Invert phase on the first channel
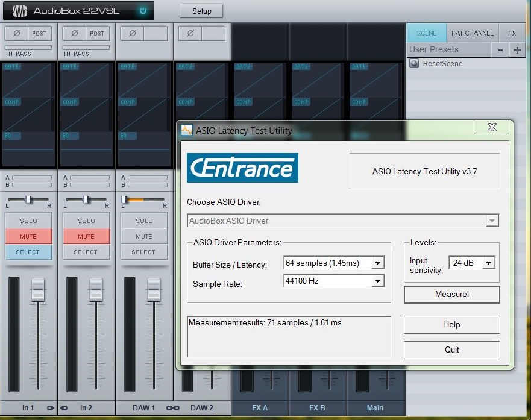 pos(16,33)
